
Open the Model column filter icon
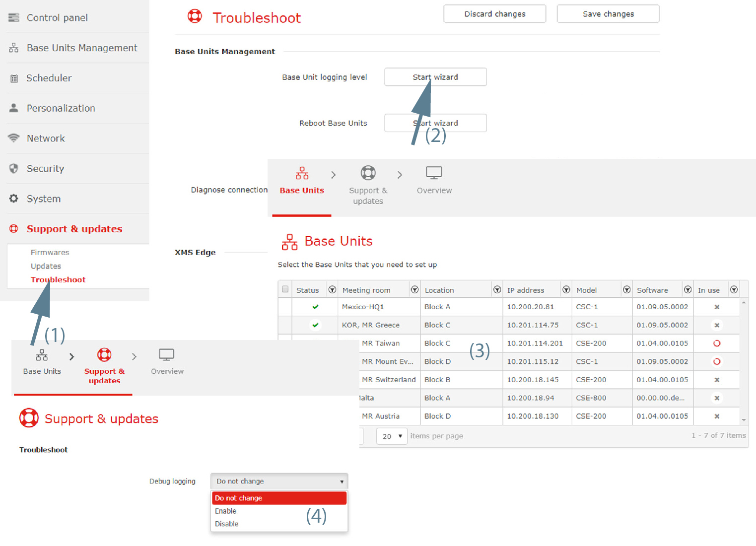[x=626, y=289]
